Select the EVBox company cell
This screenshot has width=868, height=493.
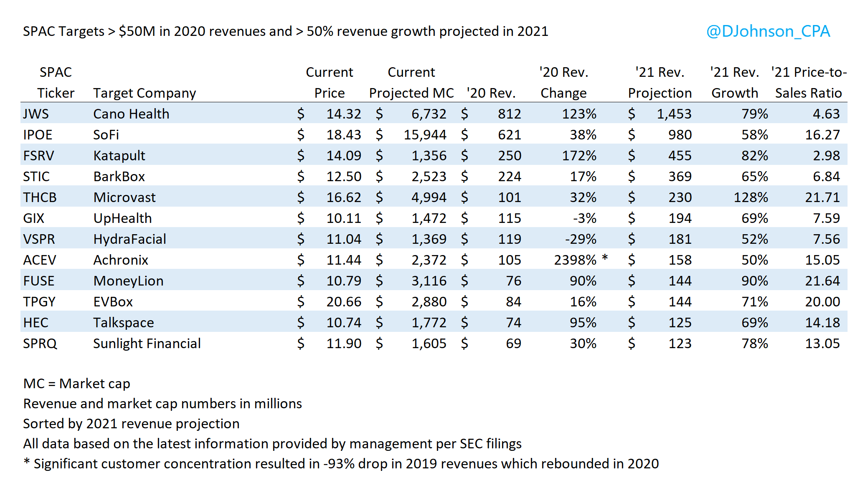[x=113, y=302]
